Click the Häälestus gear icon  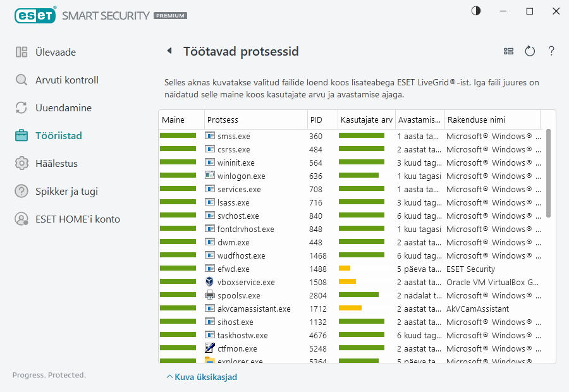pos(21,163)
